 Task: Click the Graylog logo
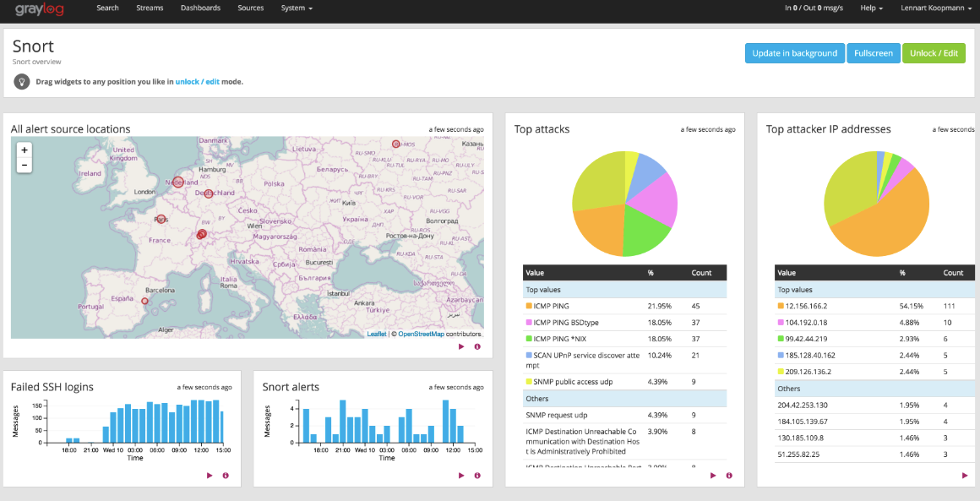(40, 9)
